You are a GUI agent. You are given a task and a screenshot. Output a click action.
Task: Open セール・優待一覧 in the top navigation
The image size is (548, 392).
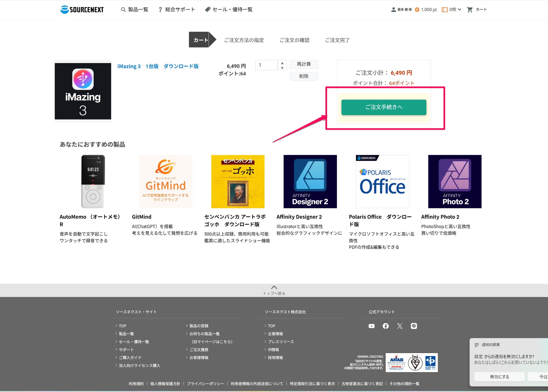point(232,10)
